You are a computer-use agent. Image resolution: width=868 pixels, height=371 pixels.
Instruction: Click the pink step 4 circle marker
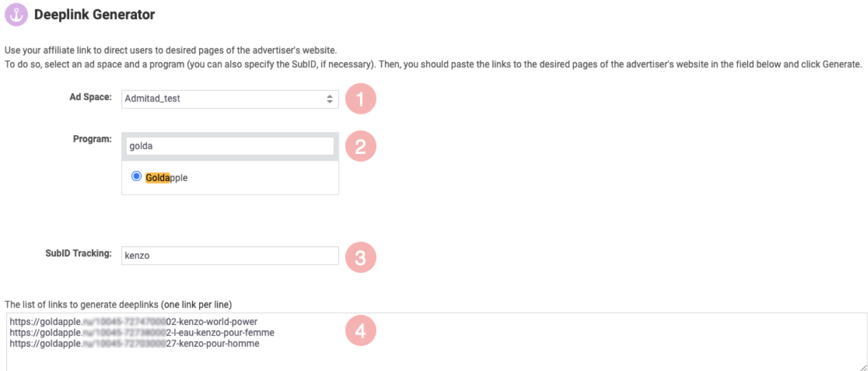pos(361,332)
